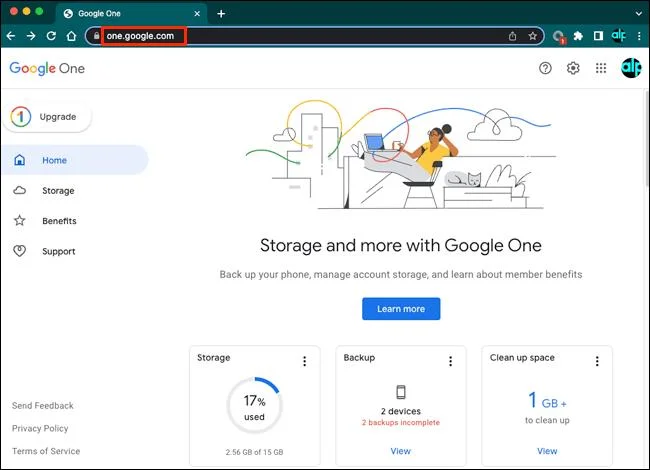Image resolution: width=650 pixels, height=470 pixels.
Task: Open the Google apps grid
Action: tap(601, 68)
